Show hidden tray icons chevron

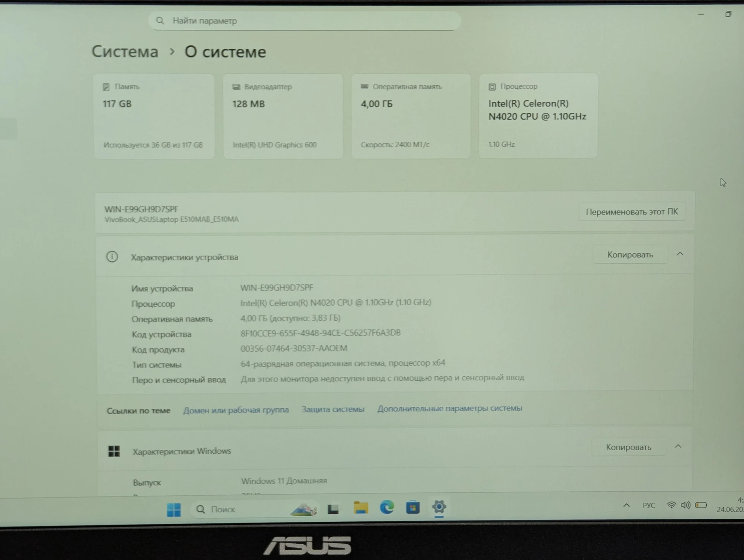click(626, 505)
